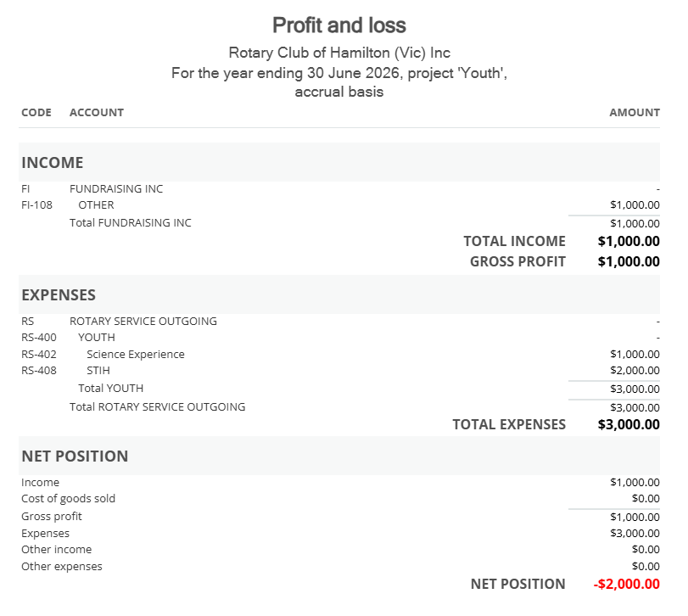Click the CODE column header
Screen dimensions: 688x616
coord(36,112)
